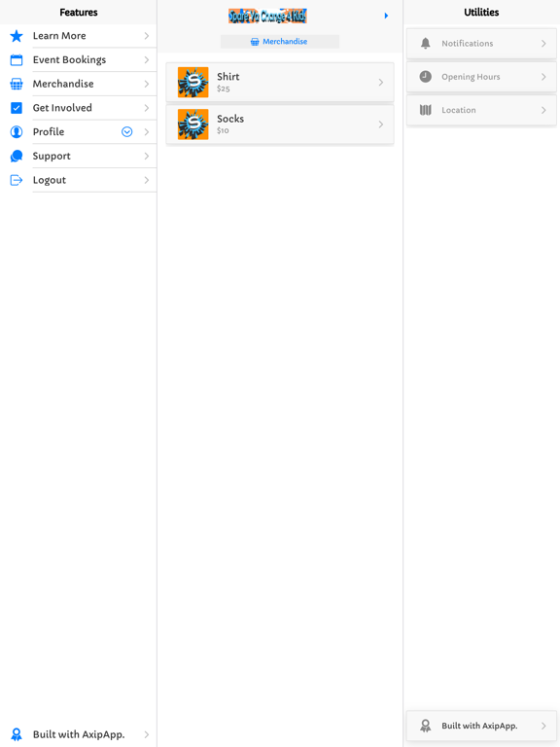Open Notifications utility
The image size is (560, 747).
(x=481, y=44)
